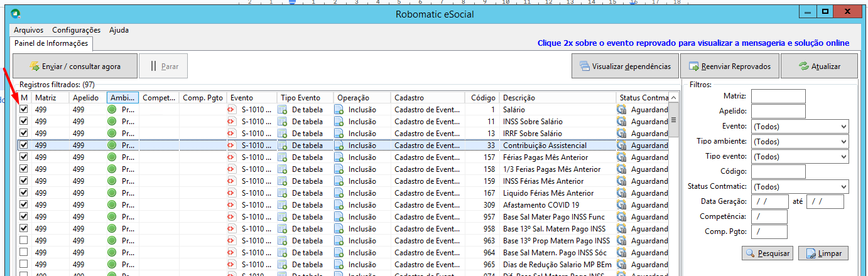Click the Data Geração end date field
Image resolution: width=868 pixels, height=276 pixels.
click(x=825, y=201)
